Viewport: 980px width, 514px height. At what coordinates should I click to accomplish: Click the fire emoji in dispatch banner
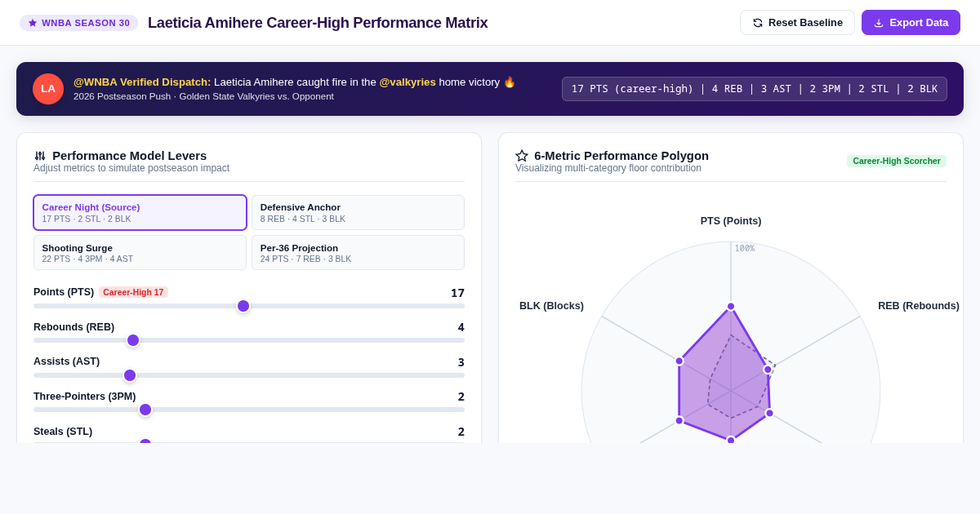(x=510, y=82)
